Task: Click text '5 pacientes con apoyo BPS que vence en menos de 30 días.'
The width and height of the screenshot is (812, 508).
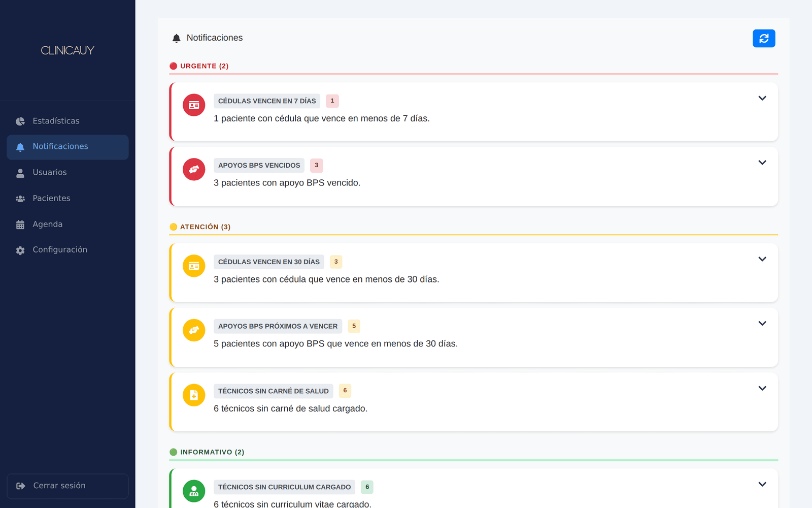Action: 335,344
